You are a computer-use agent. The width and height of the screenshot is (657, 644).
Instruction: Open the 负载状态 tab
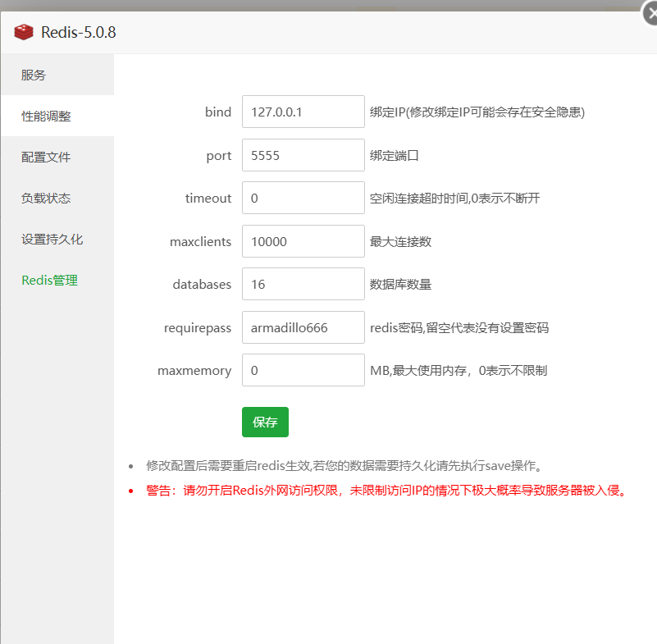pyautogui.click(x=57, y=199)
